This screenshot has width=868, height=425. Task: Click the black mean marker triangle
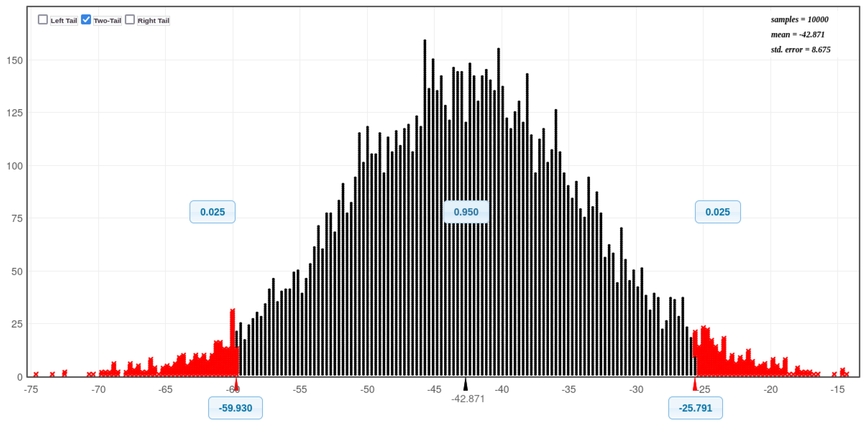point(465,385)
